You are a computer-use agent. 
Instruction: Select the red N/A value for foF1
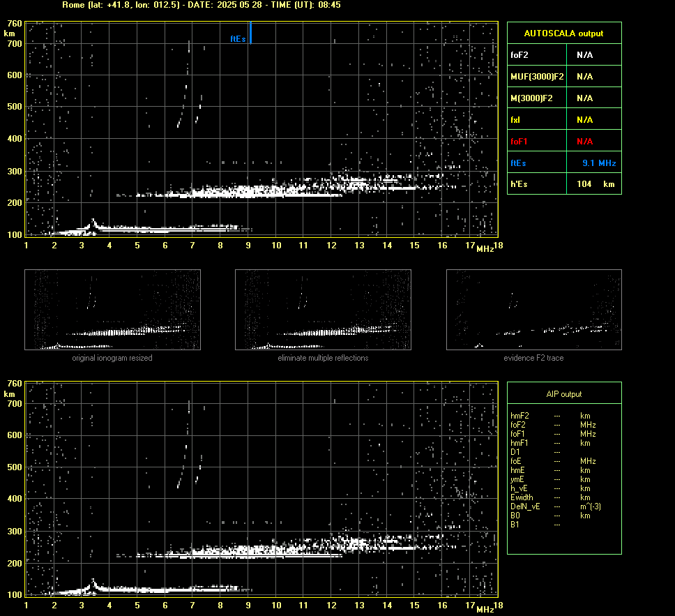[x=584, y=142]
